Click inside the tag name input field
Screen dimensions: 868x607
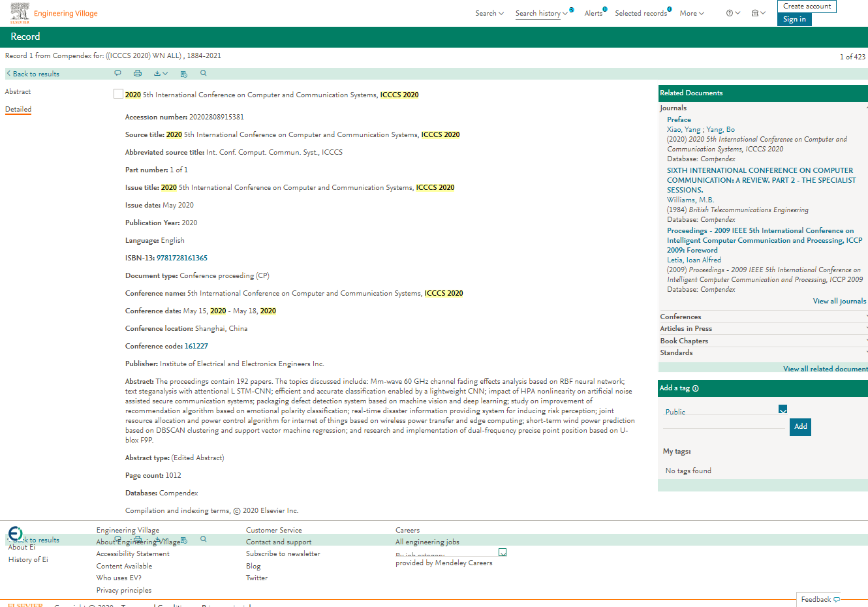[724, 422]
